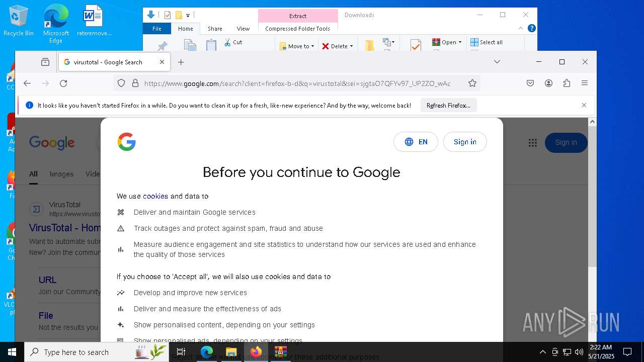Click Explorer quick access down-arrow icon
Viewport: 644px width, 362px height.
(150, 15)
